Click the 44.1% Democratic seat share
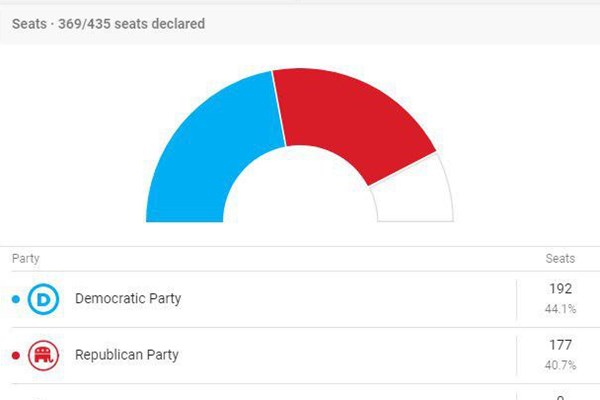600x400 pixels. [560, 308]
